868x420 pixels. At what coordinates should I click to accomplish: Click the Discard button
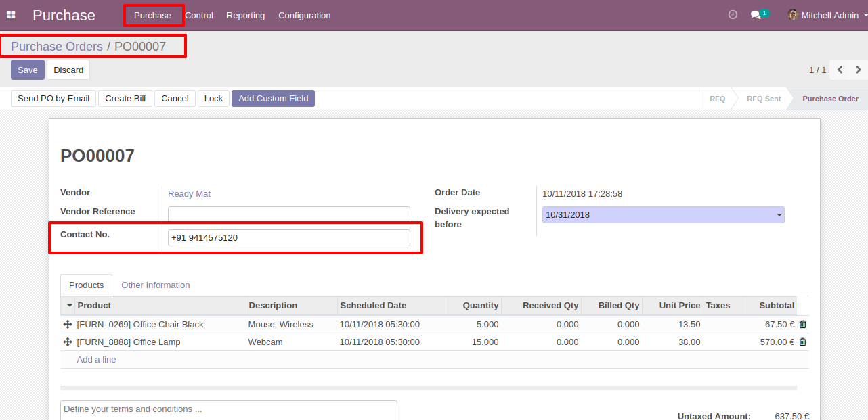point(68,70)
